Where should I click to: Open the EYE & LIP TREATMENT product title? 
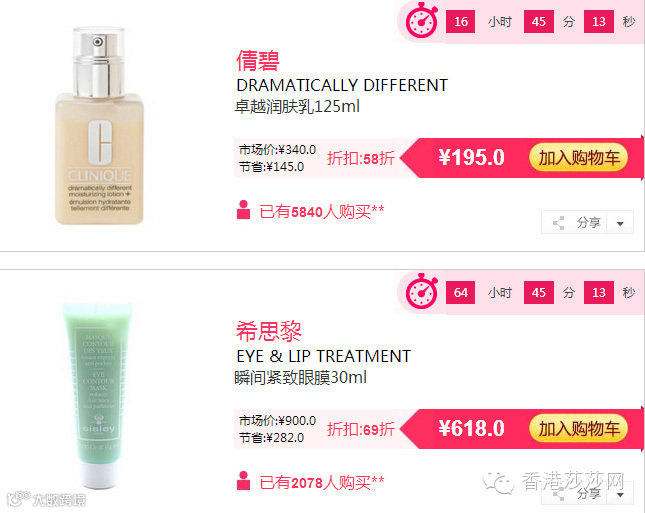pyautogui.click(x=324, y=356)
